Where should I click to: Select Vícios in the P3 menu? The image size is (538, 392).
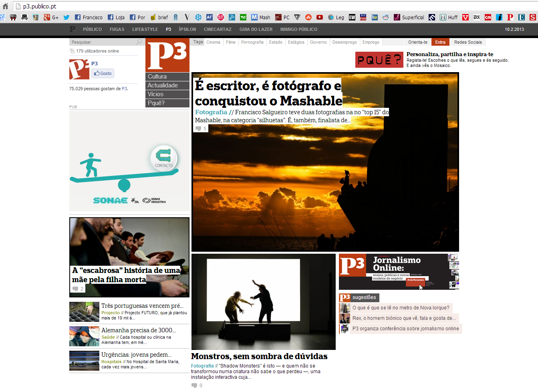click(x=167, y=94)
